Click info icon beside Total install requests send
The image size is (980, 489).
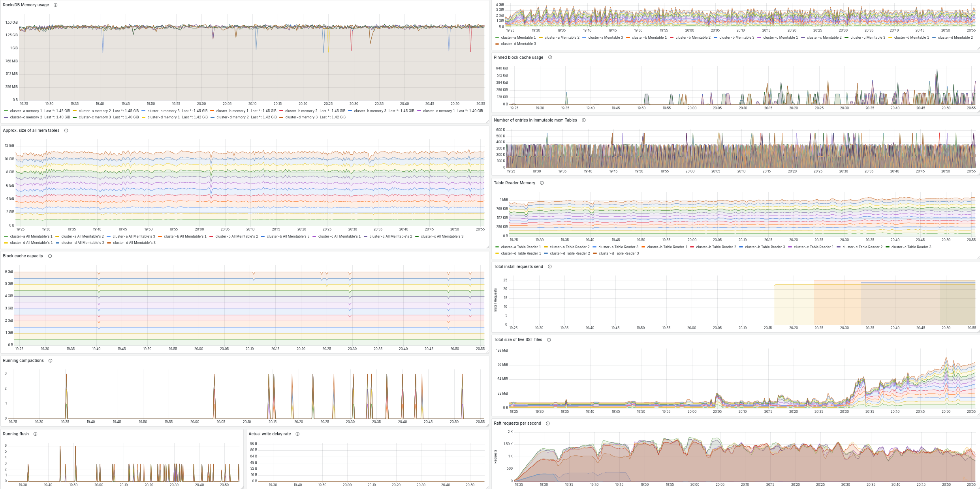549,267
